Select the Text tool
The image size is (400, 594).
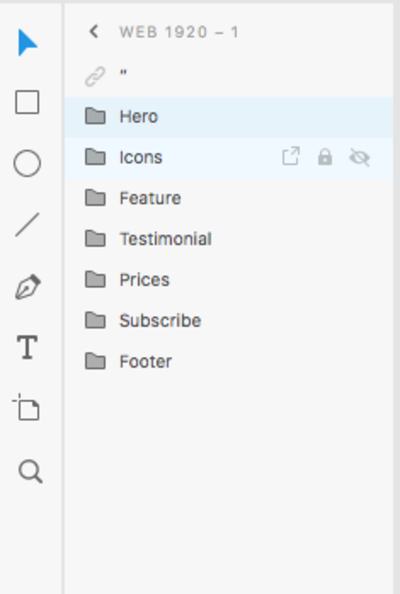click(x=27, y=347)
